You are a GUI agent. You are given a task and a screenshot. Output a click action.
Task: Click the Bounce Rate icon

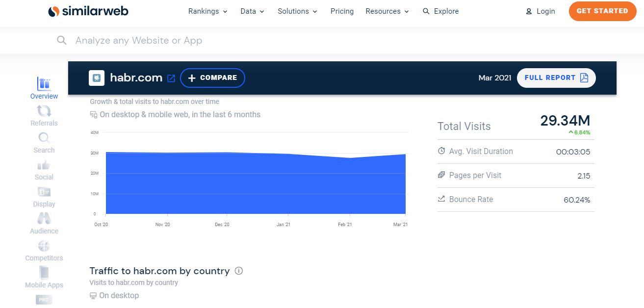(x=441, y=199)
